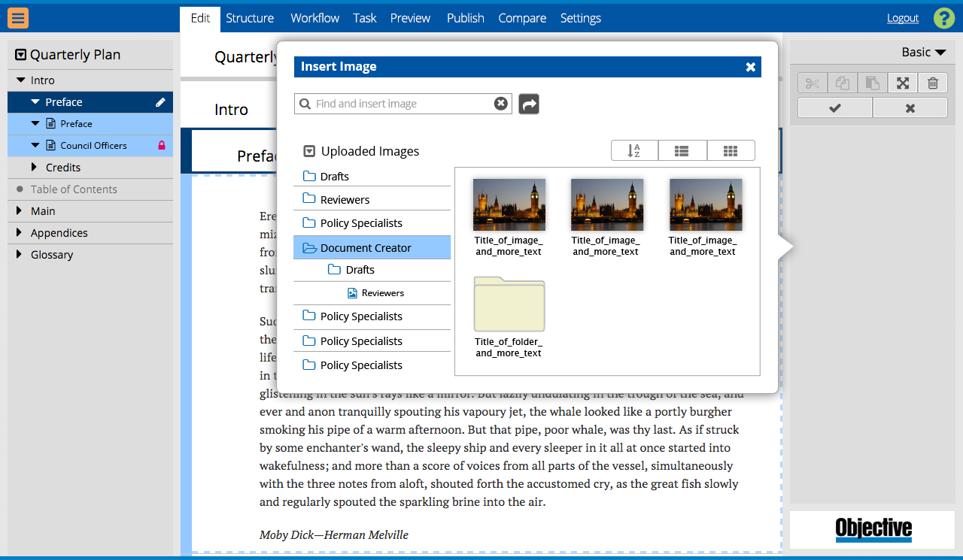Screen dimensions: 963x560
Task: Open the nested Drafts subfolder
Action: (x=372, y=270)
